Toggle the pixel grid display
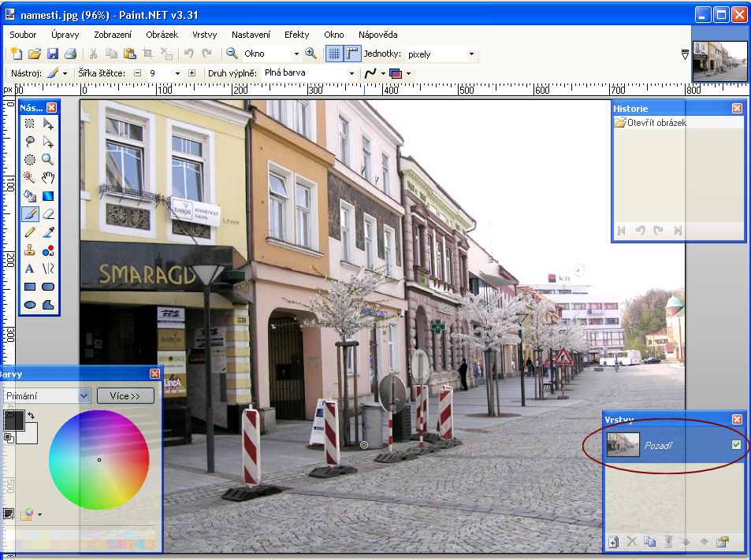Image resolution: width=751 pixels, height=560 pixels. click(x=333, y=54)
